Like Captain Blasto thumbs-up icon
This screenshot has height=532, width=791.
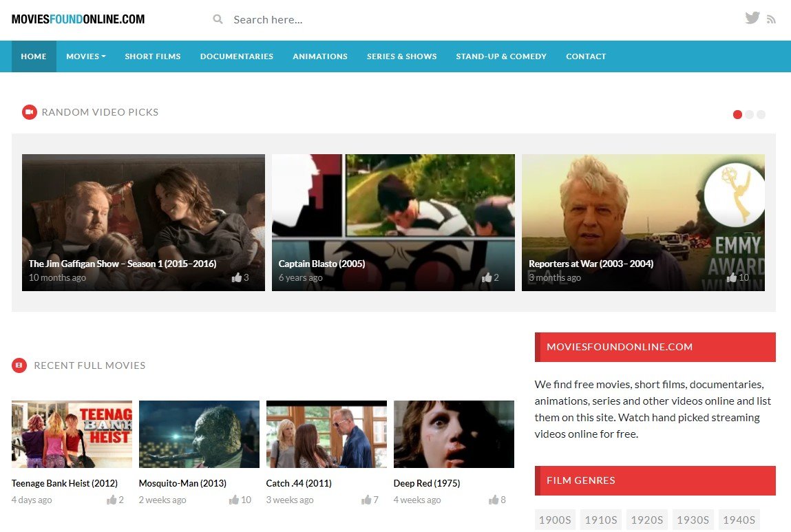pyautogui.click(x=486, y=277)
